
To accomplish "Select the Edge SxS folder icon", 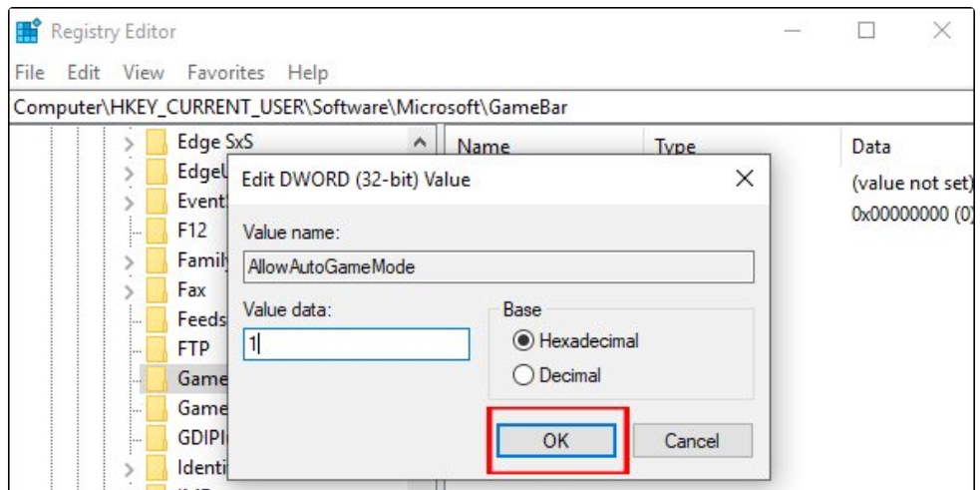I will pos(157,143).
